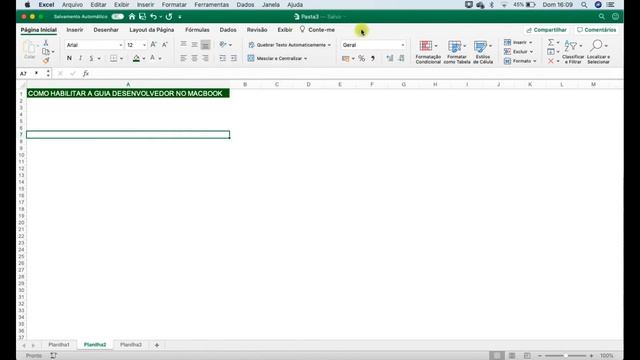This screenshot has height=360, width=640.
Task: Switch to the Planilha1 sheet tab
Action: click(x=59, y=345)
